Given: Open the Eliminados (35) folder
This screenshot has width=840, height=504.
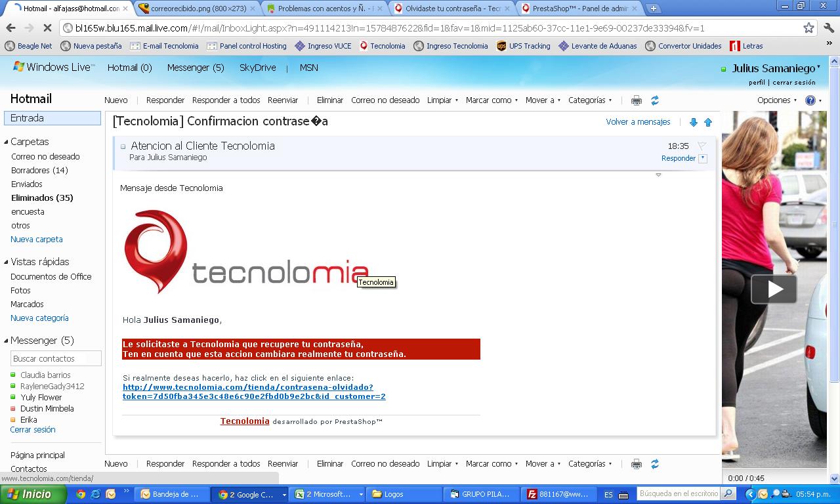Looking at the screenshot, I should [x=42, y=198].
